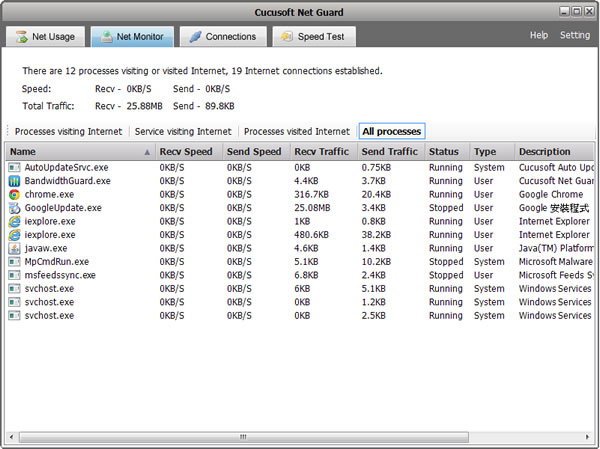
Task: Click the scroll right arrow
Action: tap(587, 437)
